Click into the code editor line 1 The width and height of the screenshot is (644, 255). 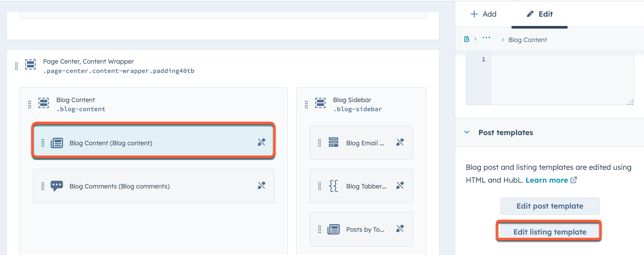coord(562,60)
